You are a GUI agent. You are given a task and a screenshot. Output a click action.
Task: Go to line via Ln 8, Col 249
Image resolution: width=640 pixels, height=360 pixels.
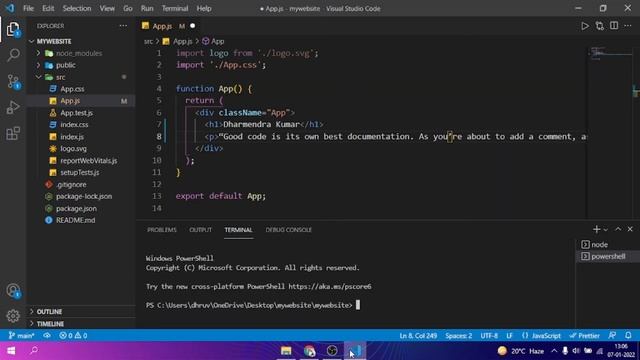[418, 336]
